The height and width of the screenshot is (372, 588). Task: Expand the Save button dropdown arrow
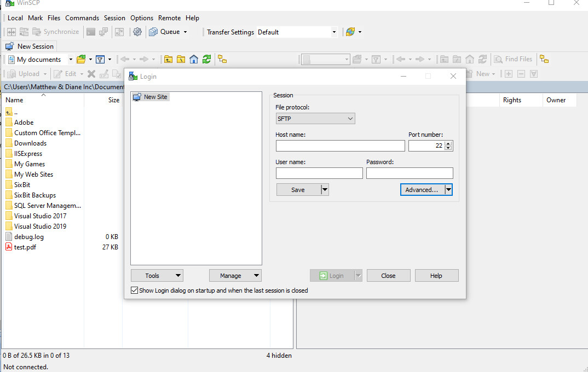[x=325, y=190]
